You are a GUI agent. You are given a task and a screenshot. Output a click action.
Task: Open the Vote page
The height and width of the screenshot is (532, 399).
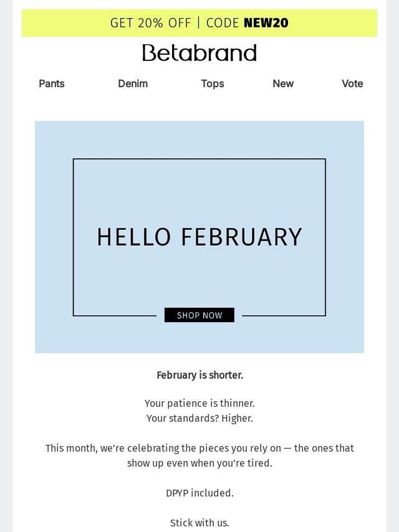(x=352, y=83)
